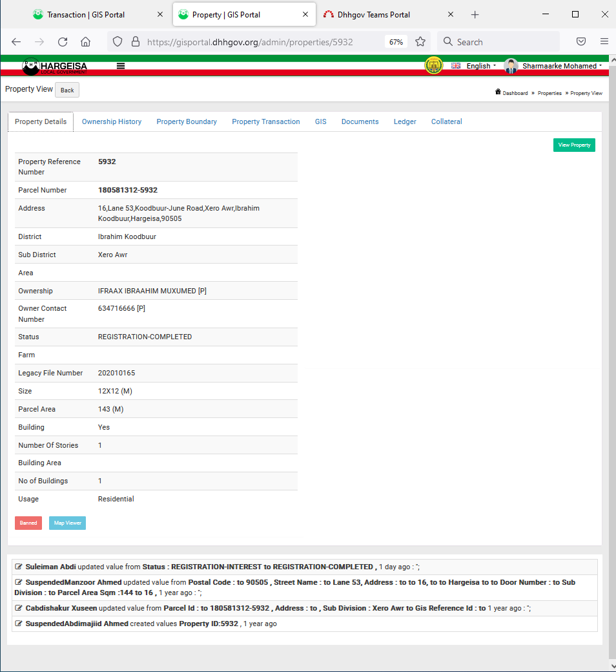This screenshot has height=672, width=616.
Task: Click the Back button
Action: (x=67, y=90)
